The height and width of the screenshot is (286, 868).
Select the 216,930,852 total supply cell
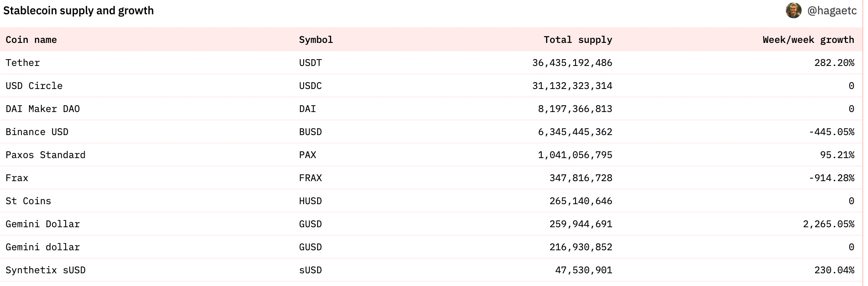[581, 247]
